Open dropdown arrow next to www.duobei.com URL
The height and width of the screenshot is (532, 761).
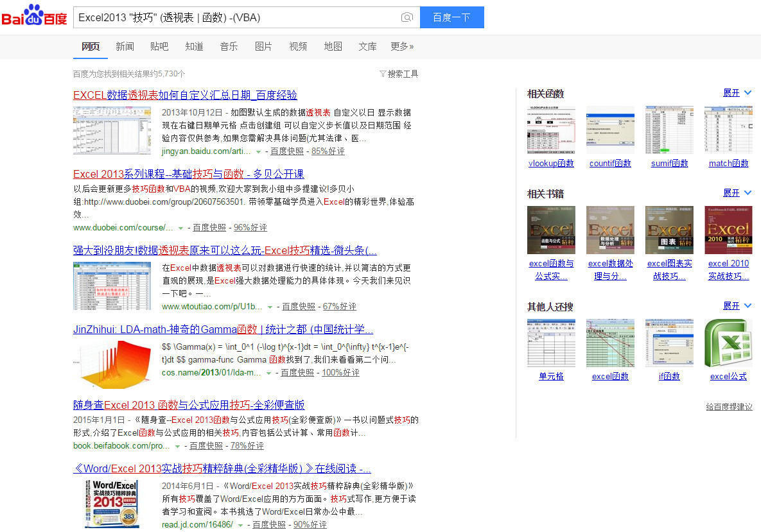[x=180, y=228]
